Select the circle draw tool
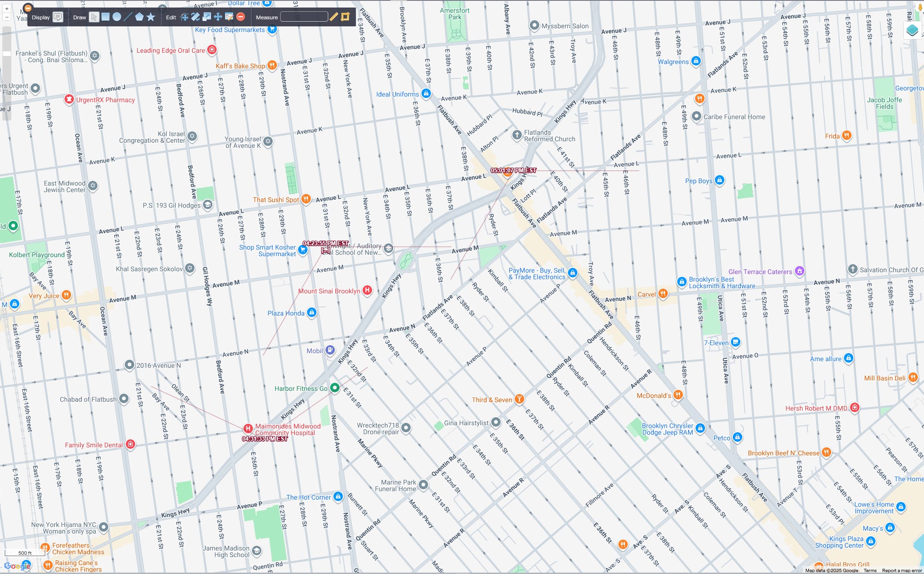The width and height of the screenshot is (924, 574). tap(116, 17)
